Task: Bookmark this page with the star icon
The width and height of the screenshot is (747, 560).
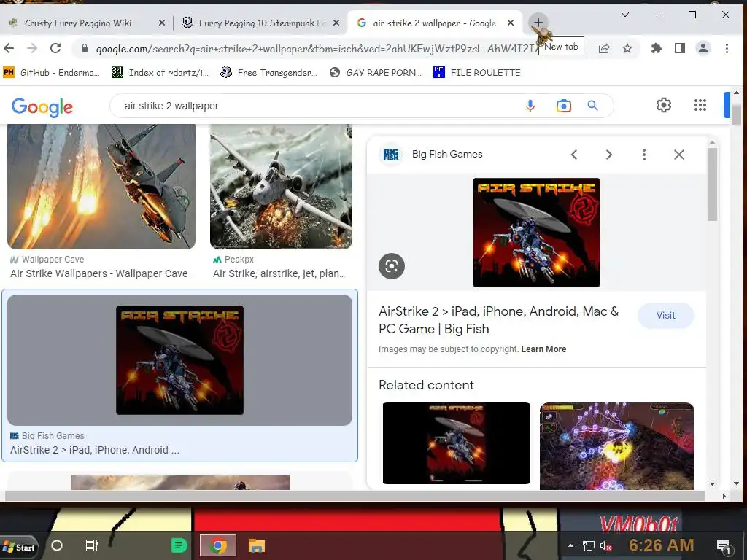Action: point(627,48)
